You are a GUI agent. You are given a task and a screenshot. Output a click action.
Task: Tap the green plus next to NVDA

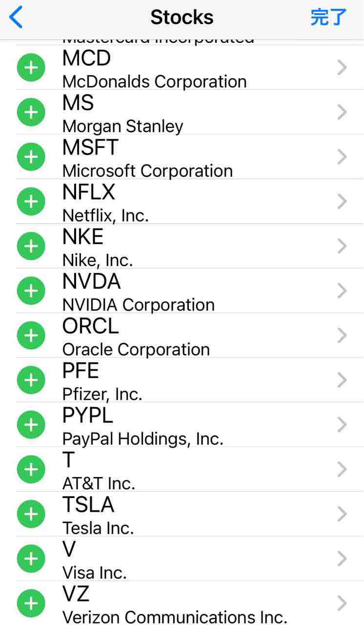[x=31, y=291]
